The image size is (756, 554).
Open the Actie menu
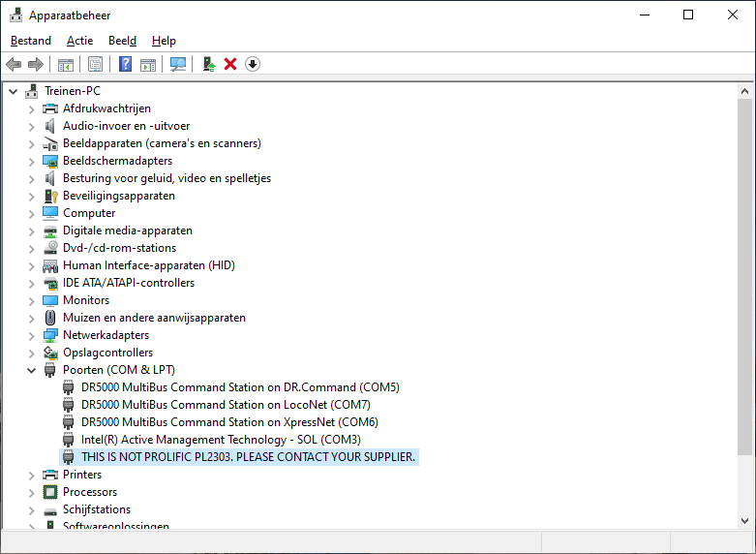(x=79, y=41)
